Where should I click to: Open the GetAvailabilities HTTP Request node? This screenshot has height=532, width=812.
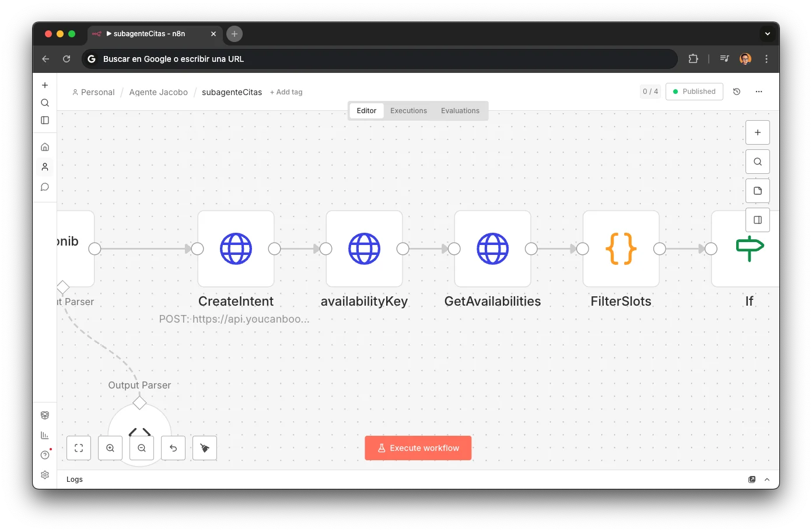tap(492, 249)
